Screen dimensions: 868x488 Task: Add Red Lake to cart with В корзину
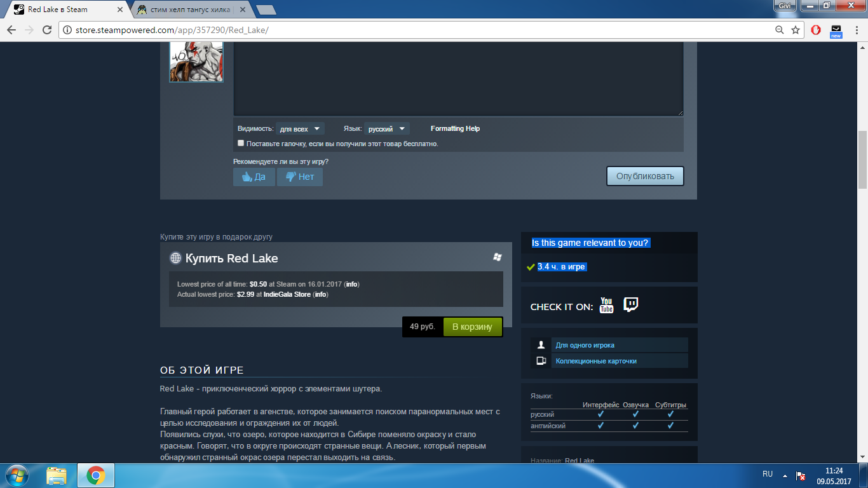[472, 327]
